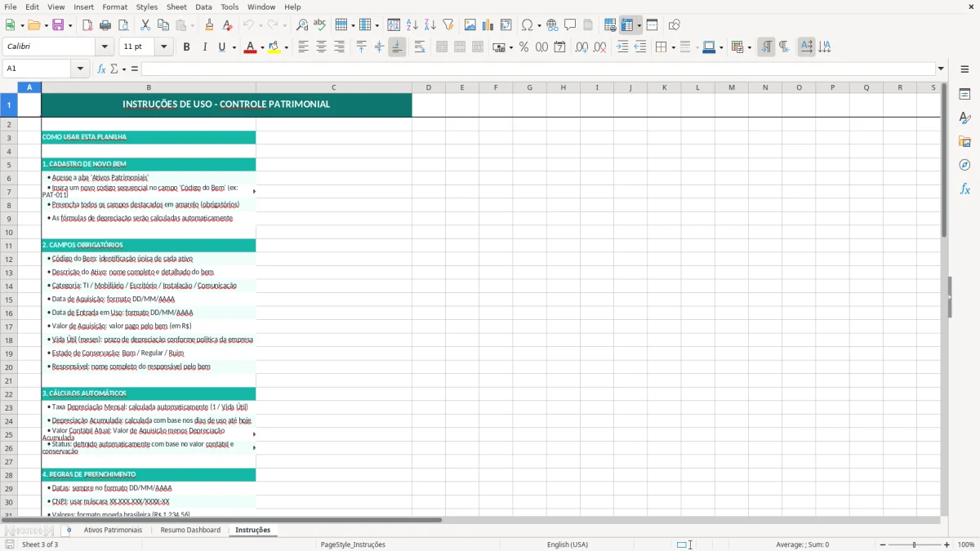
Task: Open the File menu
Action: tap(11, 7)
